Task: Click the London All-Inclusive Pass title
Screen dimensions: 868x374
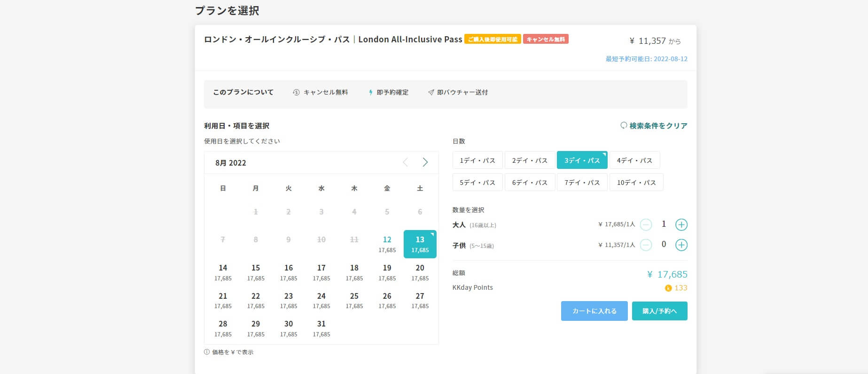Action: pyautogui.click(x=333, y=40)
